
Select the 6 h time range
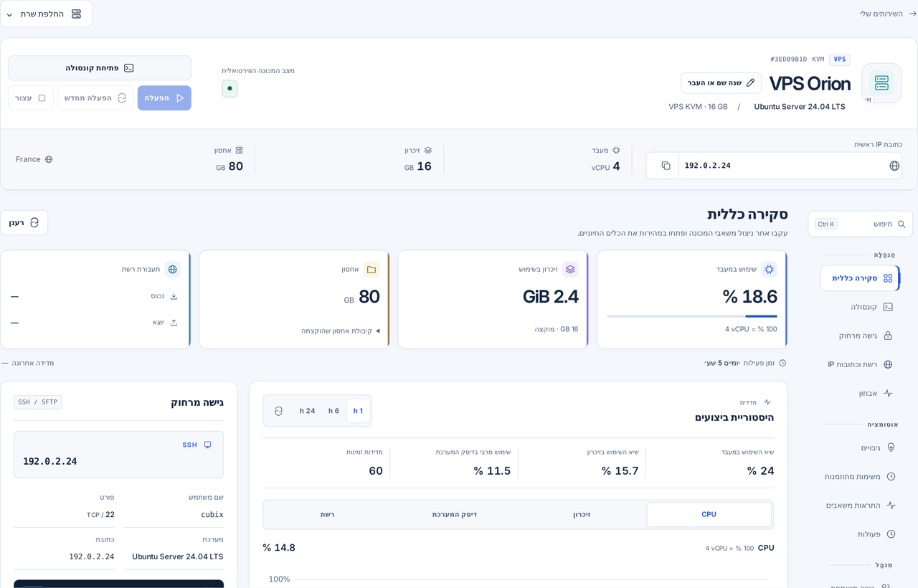tap(333, 411)
